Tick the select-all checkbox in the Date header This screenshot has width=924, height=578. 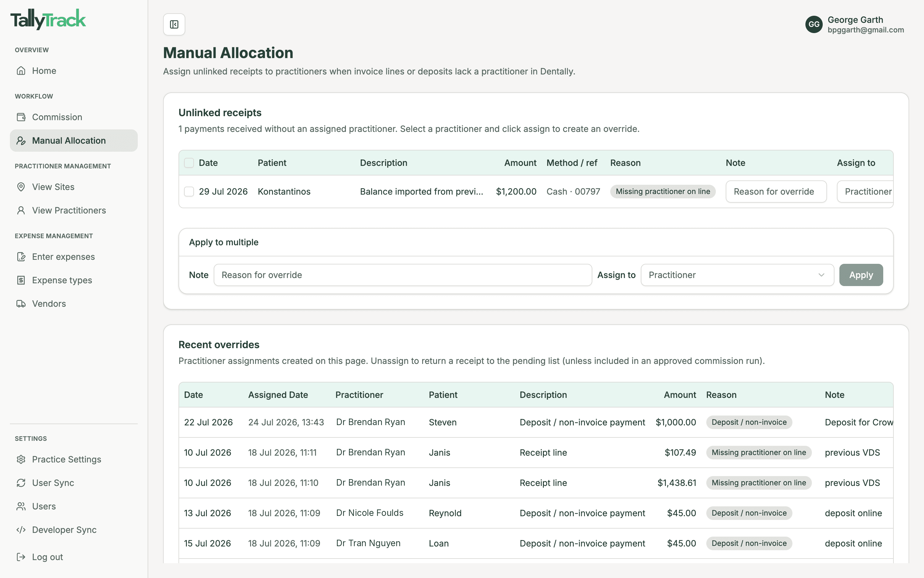[189, 163]
